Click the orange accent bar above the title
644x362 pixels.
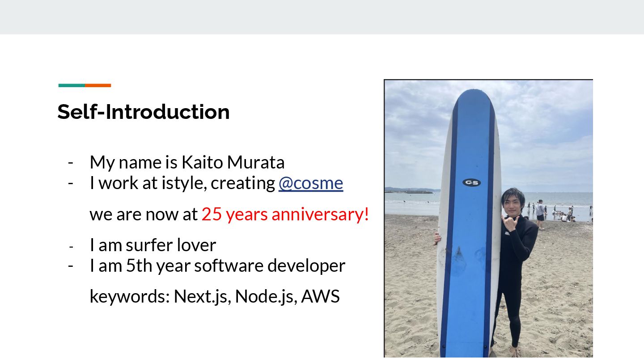pos(98,85)
